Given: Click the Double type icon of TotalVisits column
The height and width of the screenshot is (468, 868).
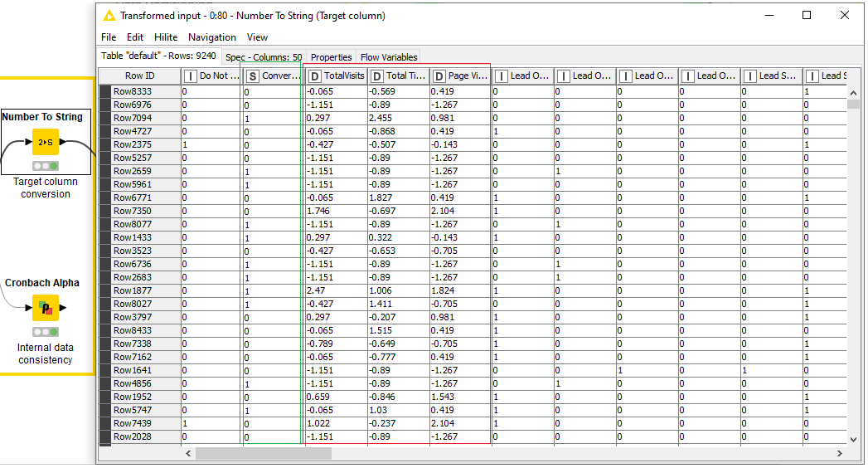Looking at the screenshot, I should click(x=314, y=76).
